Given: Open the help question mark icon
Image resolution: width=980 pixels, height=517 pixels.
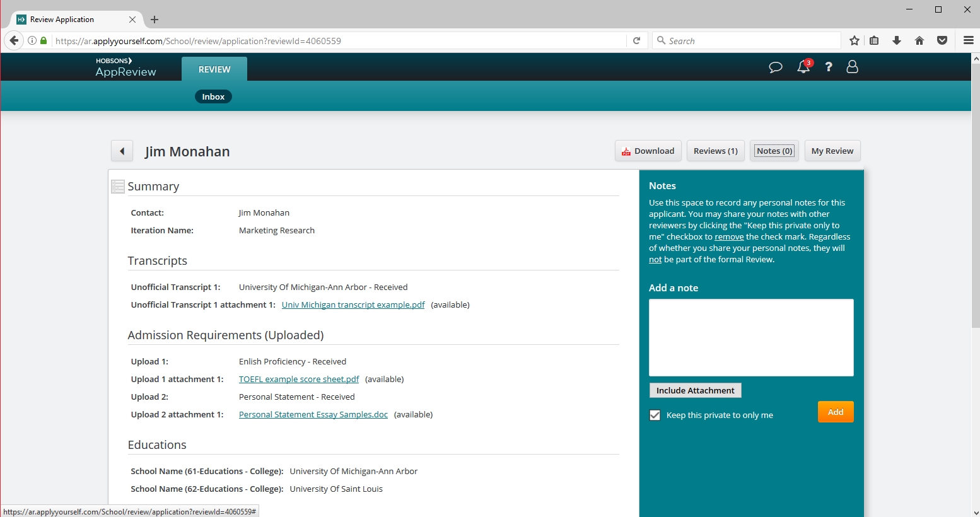Looking at the screenshot, I should pos(829,67).
